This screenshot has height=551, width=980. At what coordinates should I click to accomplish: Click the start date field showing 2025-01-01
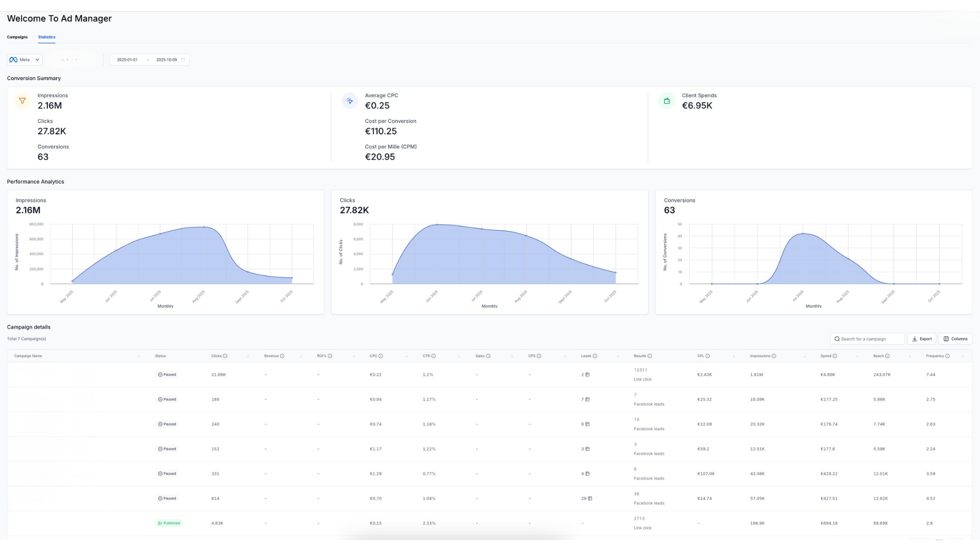[x=127, y=60]
